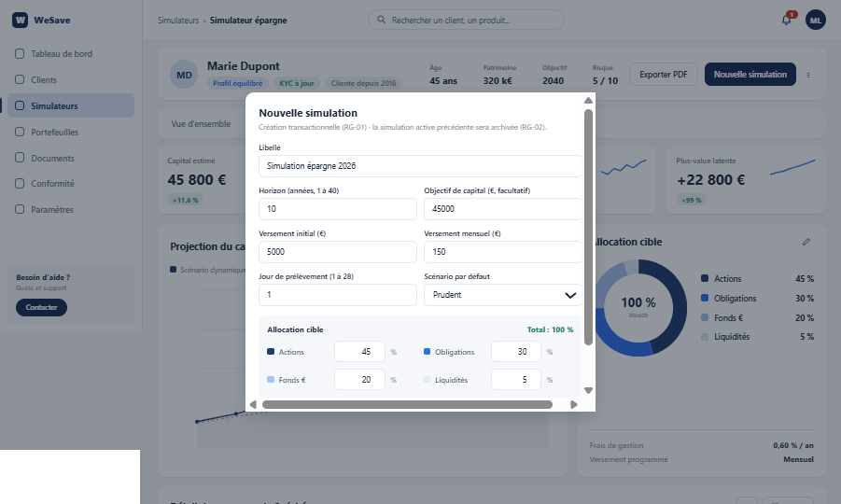The image size is (841, 504).
Task: Click the Actions legend swatch in Allocation cible
Action: (705, 278)
